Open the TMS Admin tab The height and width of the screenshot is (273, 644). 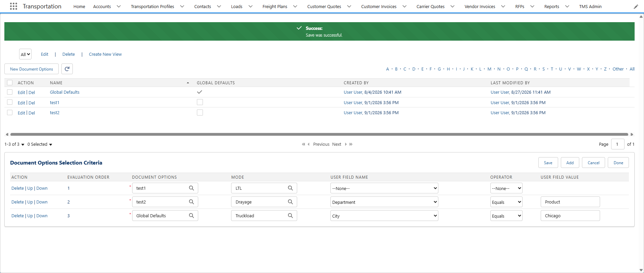point(590,6)
